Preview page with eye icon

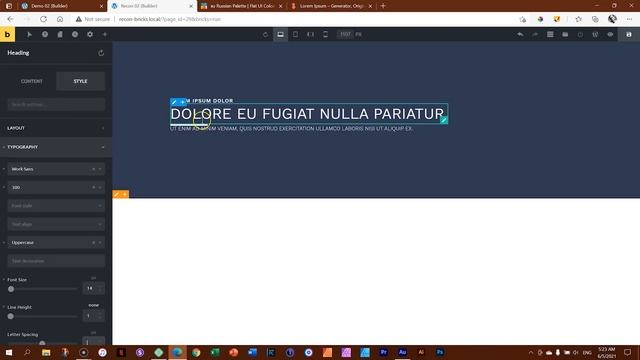click(x=610, y=35)
